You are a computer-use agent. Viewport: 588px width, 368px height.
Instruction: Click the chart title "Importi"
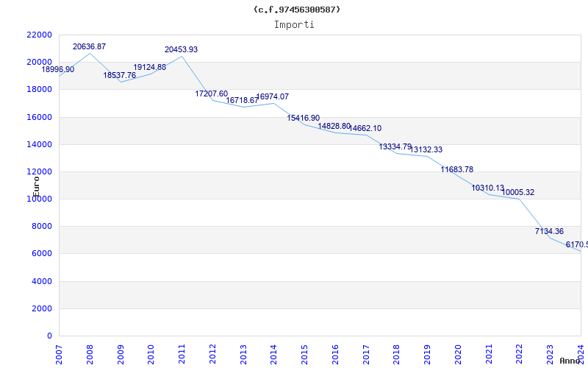(294, 24)
